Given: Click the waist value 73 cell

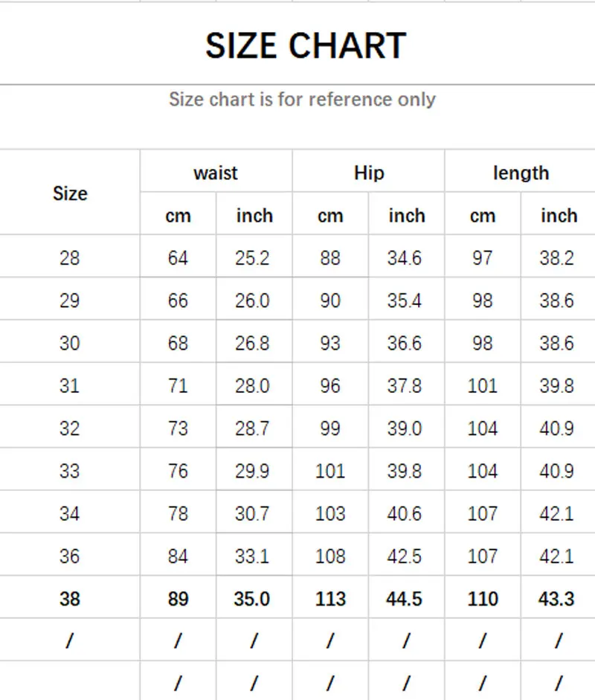Looking at the screenshot, I should coord(178,428).
